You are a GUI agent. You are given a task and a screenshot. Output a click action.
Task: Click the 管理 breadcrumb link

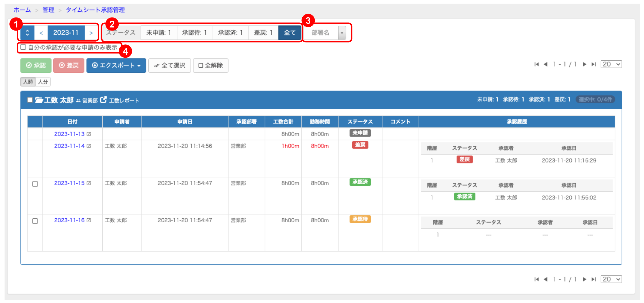tap(48, 10)
